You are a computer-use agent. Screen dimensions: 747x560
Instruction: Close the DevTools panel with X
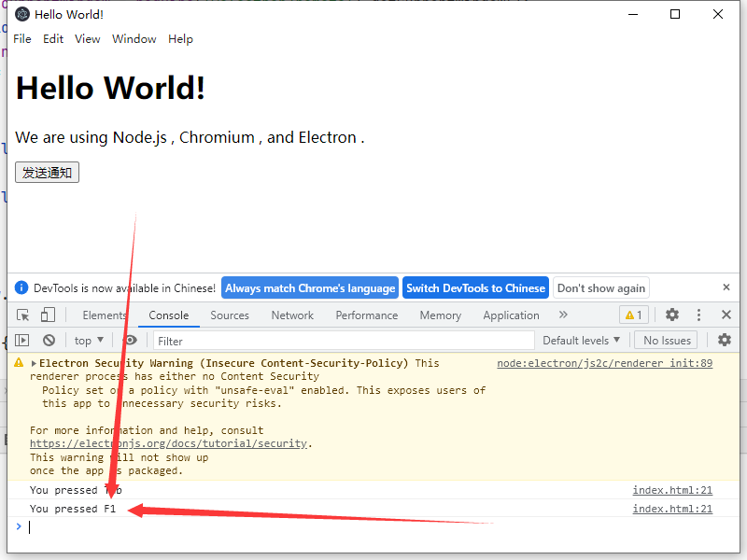coord(726,315)
